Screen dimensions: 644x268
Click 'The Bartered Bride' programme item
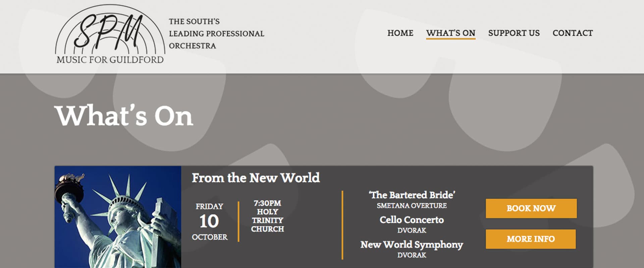412,195
